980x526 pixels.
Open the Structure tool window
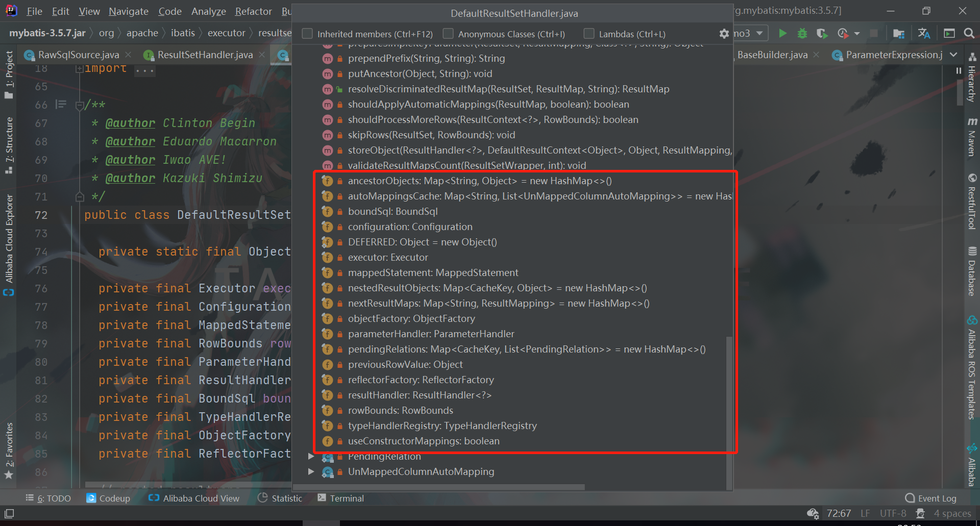pos(9,145)
